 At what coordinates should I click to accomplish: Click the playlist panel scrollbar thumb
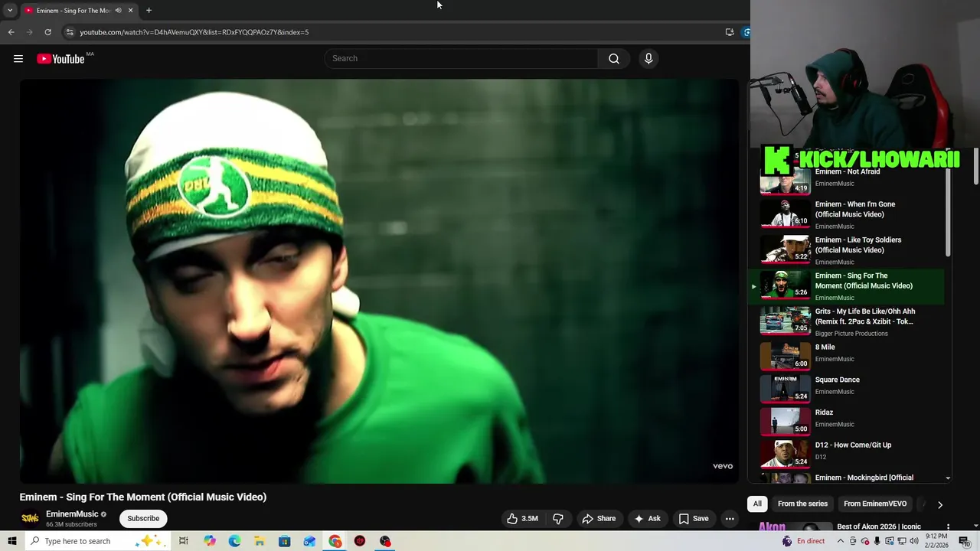[x=948, y=210]
